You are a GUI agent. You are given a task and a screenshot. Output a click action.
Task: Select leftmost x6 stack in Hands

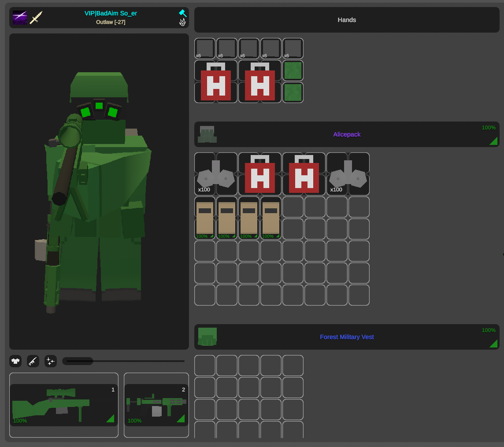coord(205,48)
